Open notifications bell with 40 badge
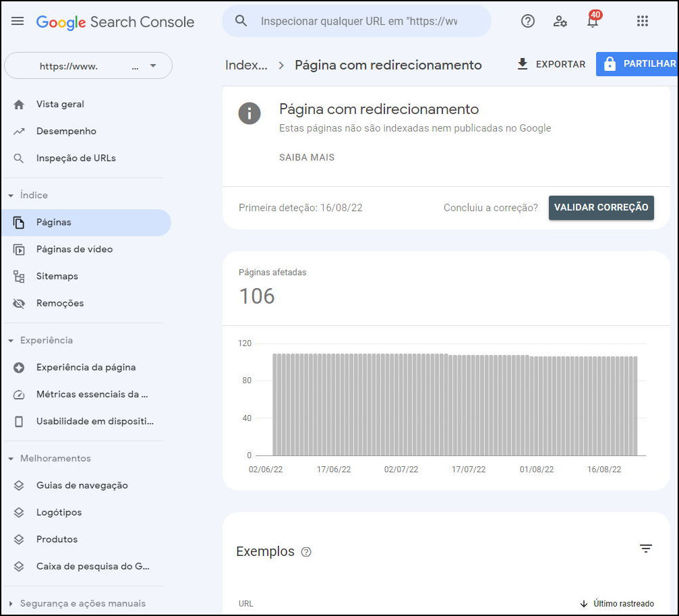Viewport: 679px width, 616px height. pyautogui.click(x=593, y=20)
